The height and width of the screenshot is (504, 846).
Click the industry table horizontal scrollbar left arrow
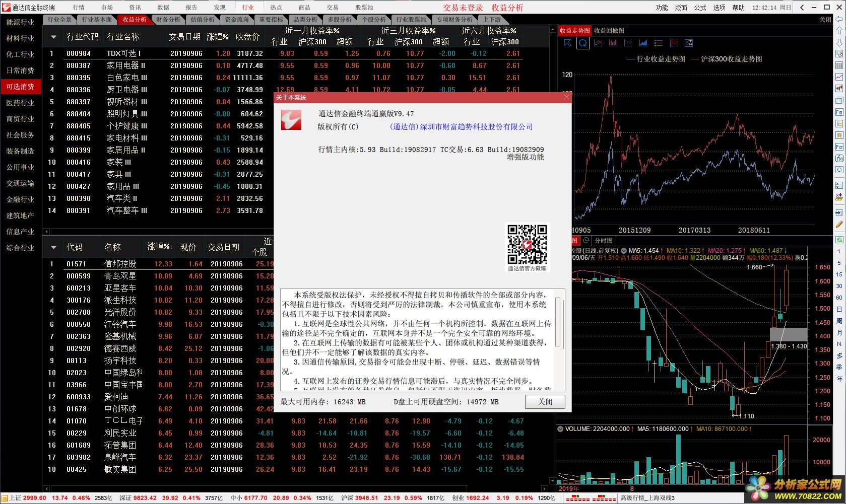[x=47, y=232]
